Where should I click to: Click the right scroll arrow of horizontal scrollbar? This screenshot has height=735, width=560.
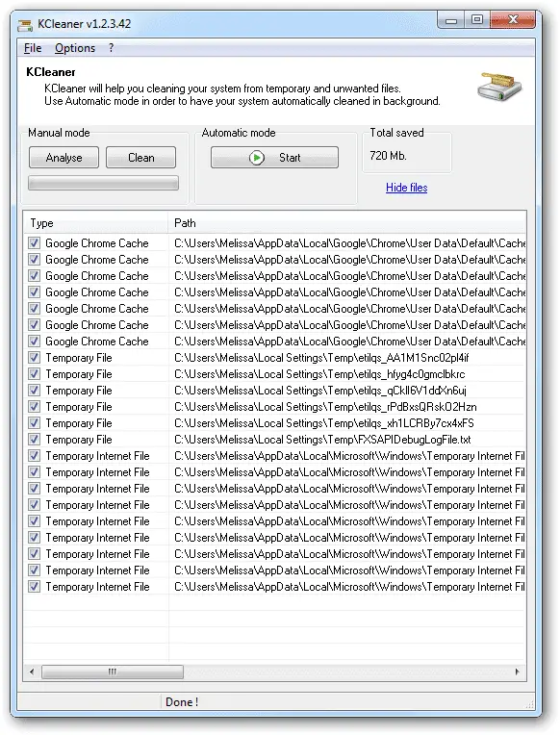coord(517,672)
